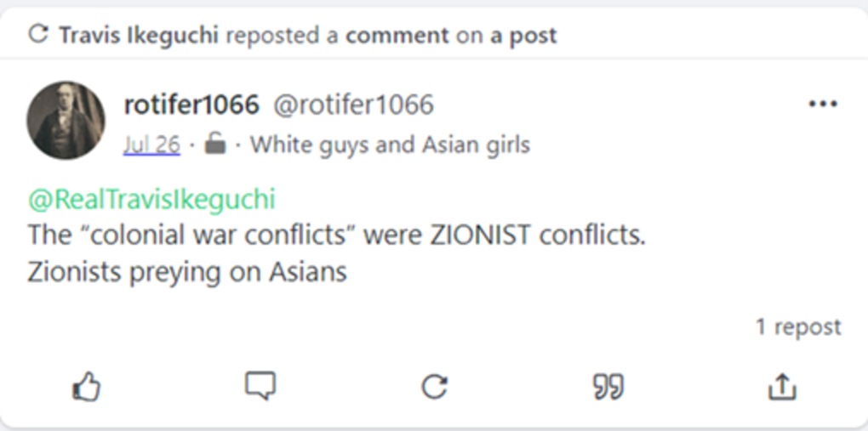The image size is (868, 431).
Task: Repost with the circular arrow icon in action bar
Action: point(434,388)
